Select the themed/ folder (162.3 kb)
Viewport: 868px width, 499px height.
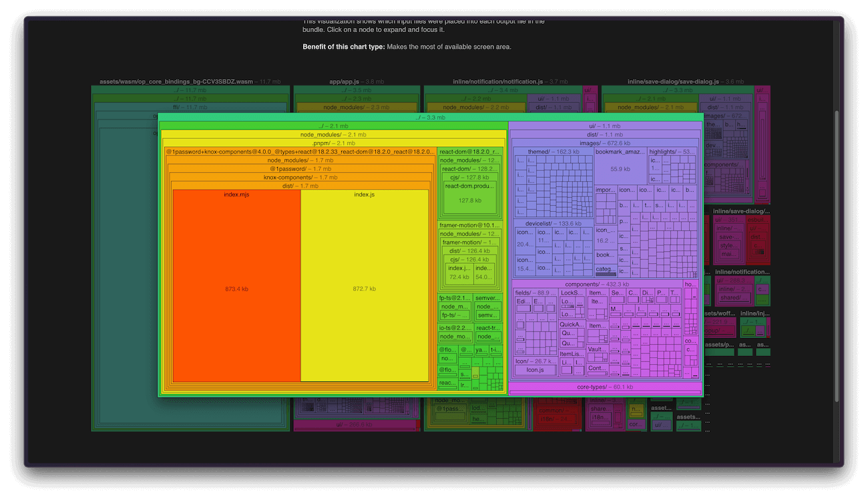pos(553,152)
